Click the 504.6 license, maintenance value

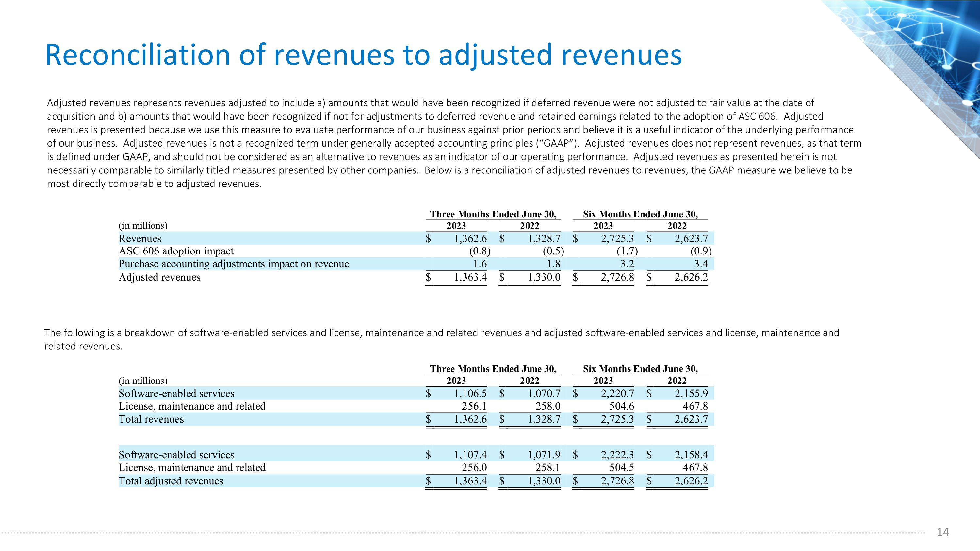pos(622,406)
